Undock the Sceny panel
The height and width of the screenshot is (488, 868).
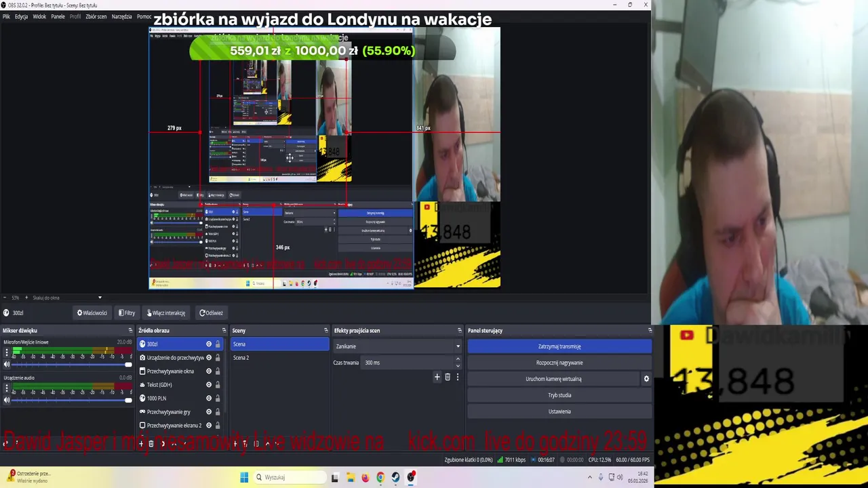click(x=325, y=331)
